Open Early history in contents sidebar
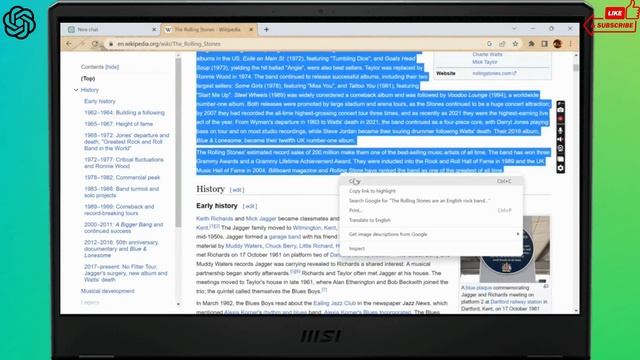Screen dimensions: 640x360 point(100,101)
